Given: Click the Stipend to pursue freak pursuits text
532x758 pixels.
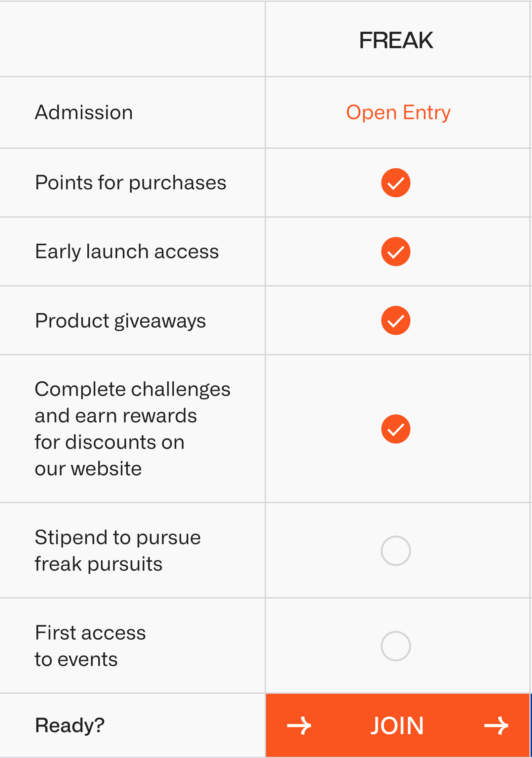Looking at the screenshot, I should click(118, 551).
